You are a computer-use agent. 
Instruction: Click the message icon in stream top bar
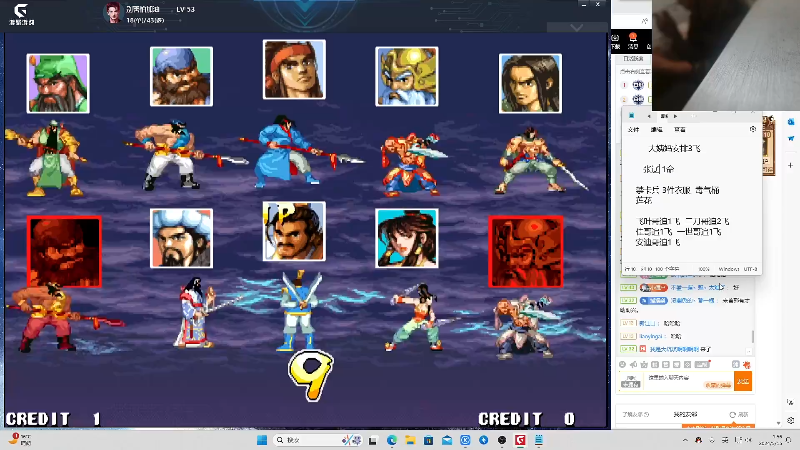633,40
